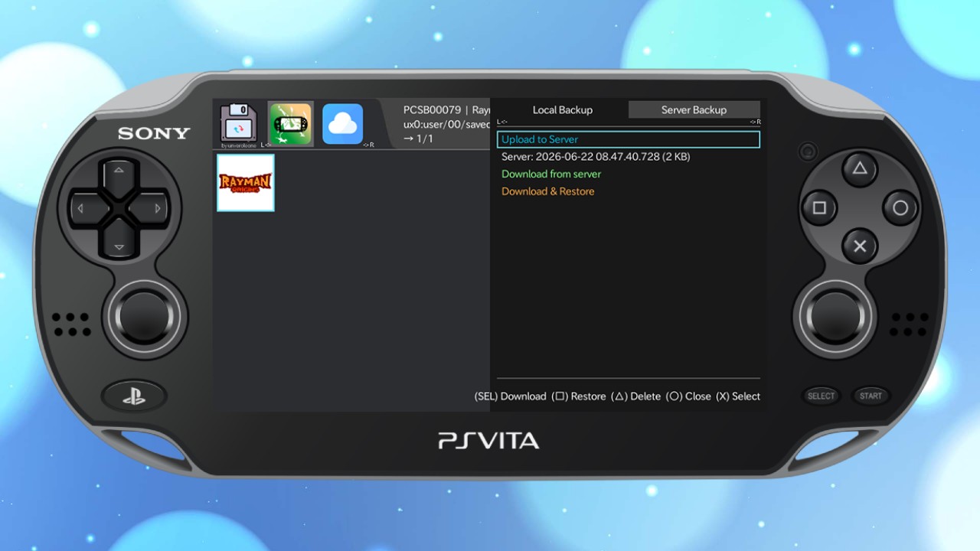Open the floppy disk save manager icon
The width and height of the screenshot is (980, 551).
click(238, 124)
